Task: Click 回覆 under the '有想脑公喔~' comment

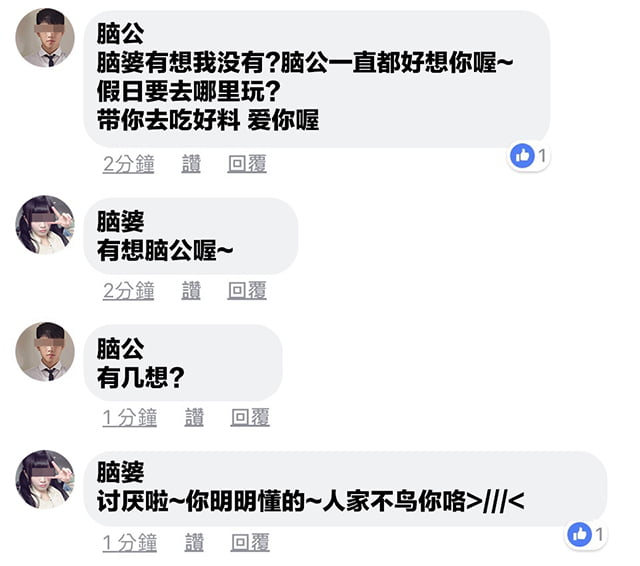Action: coord(247,291)
